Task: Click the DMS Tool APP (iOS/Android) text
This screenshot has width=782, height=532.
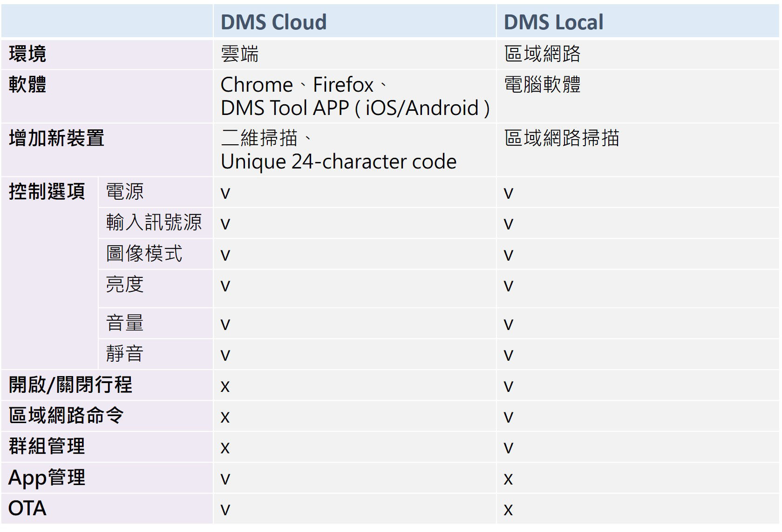Action: pyautogui.click(x=355, y=108)
